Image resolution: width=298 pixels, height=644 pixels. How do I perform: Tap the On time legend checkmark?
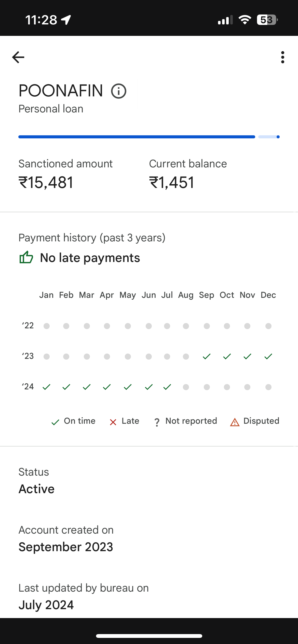coord(55,422)
